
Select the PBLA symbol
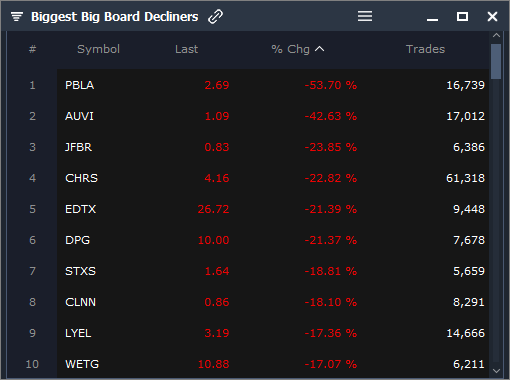[x=80, y=85]
